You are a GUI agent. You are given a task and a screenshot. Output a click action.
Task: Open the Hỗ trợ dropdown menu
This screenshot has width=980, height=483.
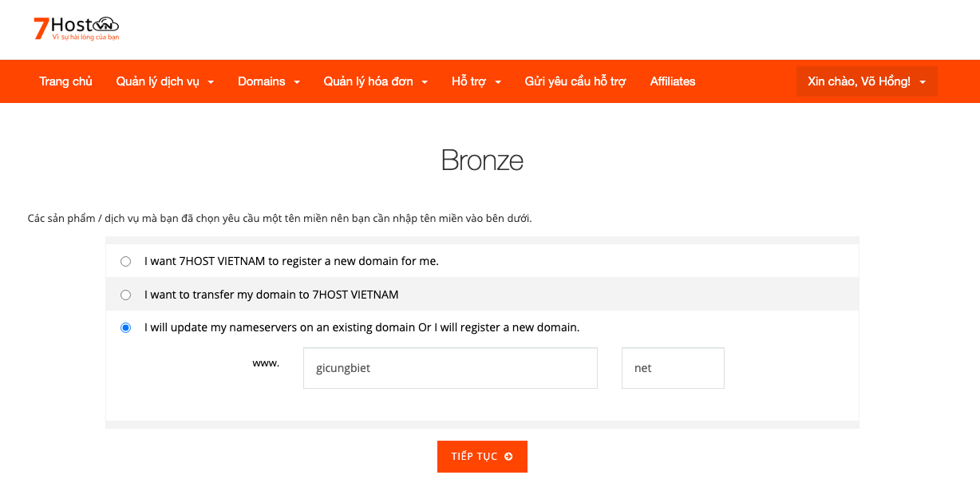tap(476, 81)
